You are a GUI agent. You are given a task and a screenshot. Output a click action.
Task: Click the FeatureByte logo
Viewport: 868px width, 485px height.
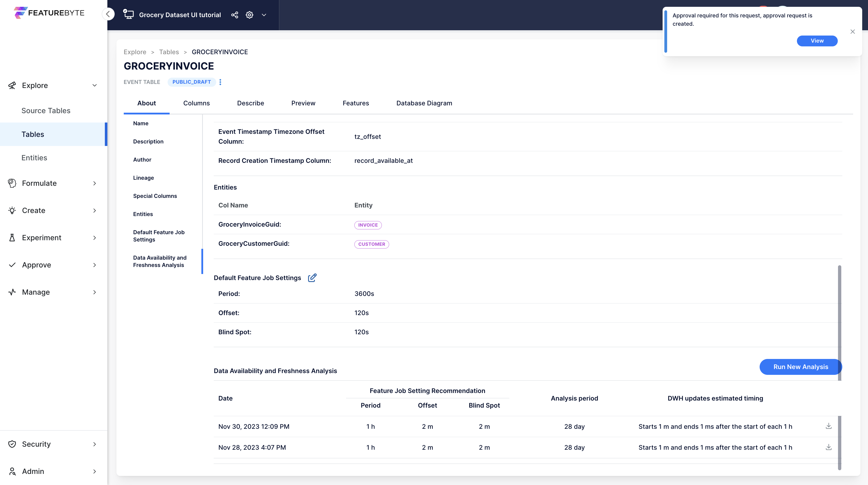point(49,13)
